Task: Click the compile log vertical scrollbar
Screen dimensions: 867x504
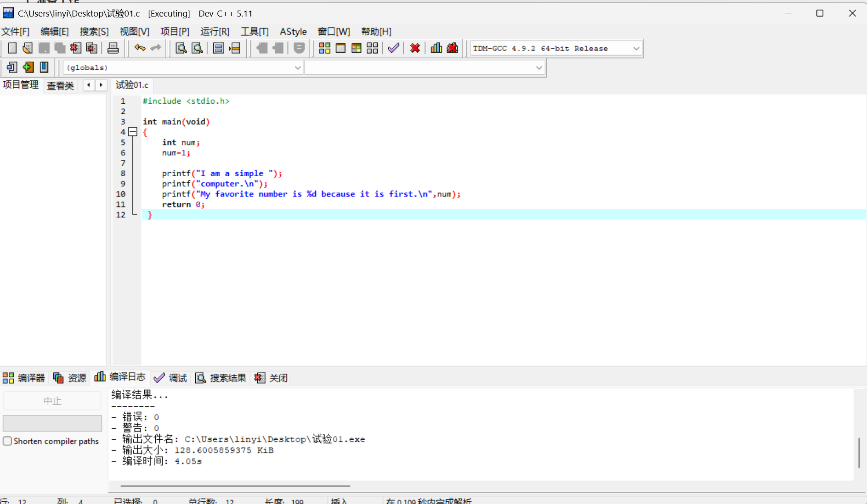Action: point(859,453)
